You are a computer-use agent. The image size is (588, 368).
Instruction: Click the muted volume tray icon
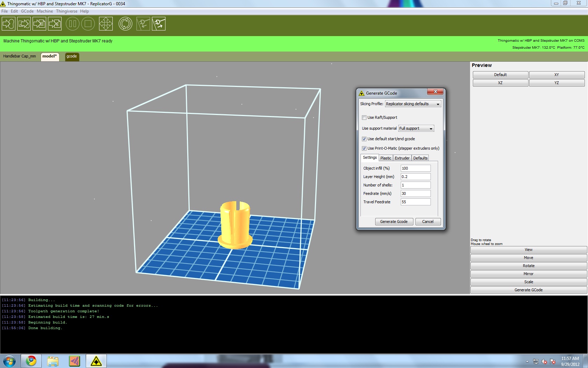[x=544, y=361]
